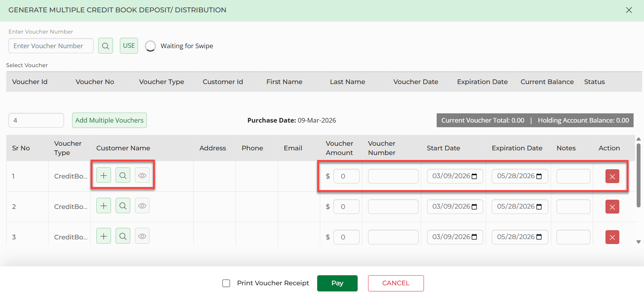The image size is (644, 298).
Task: Click the Enter Voucher Number input field
Action: click(51, 46)
